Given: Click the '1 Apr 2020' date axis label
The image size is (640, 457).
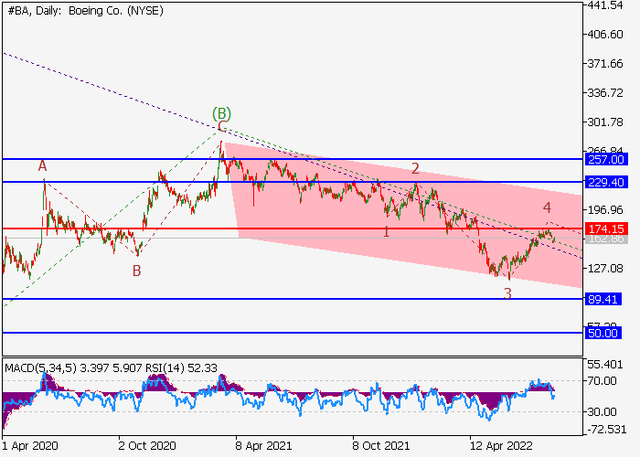Looking at the screenshot, I should tap(31, 446).
